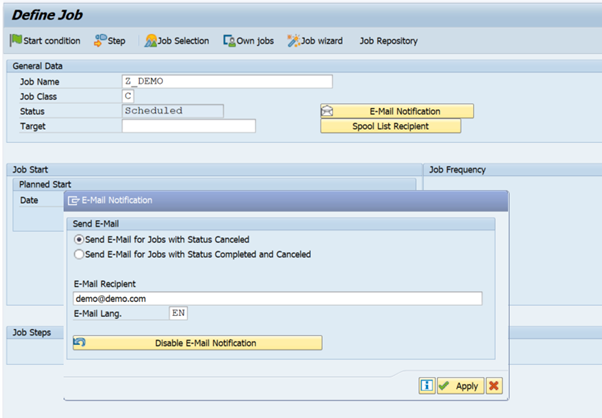This screenshot has height=418, width=602.
Task: Click the Job Start section header
Action: 30,170
